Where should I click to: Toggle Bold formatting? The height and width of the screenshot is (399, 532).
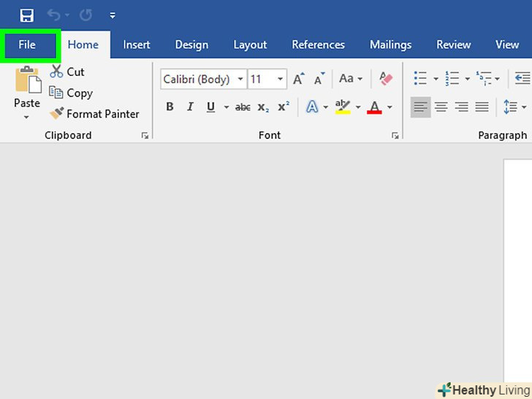click(x=170, y=107)
